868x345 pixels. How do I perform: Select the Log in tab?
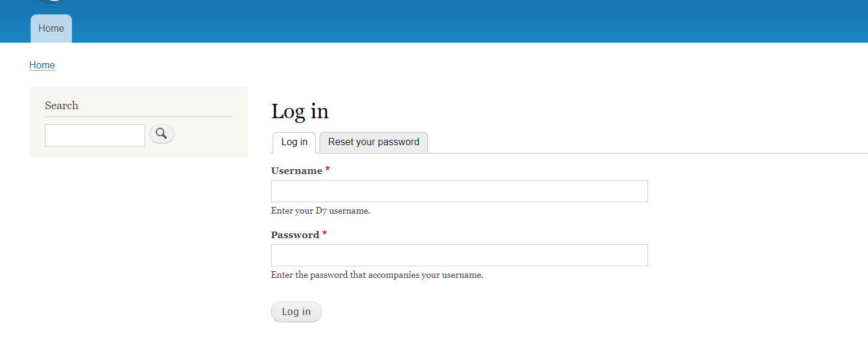[x=294, y=142]
